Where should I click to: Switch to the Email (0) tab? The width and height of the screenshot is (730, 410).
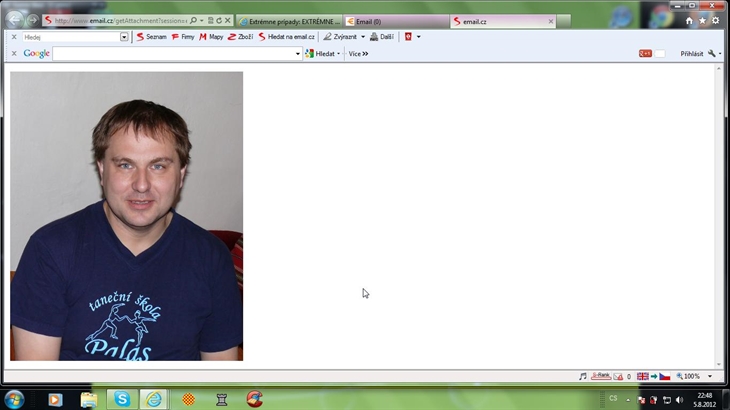pos(396,21)
